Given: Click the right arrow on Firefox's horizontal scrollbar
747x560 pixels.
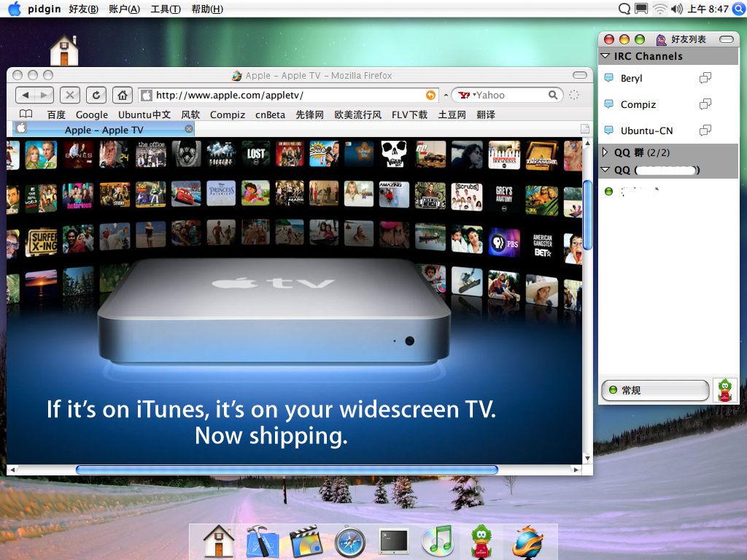Looking at the screenshot, I should pyautogui.click(x=576, y=470).
